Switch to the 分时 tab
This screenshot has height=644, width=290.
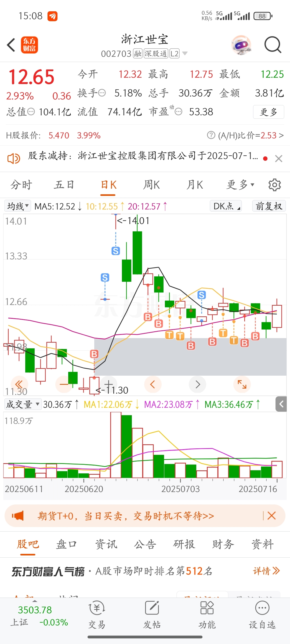tap(21, 185)
